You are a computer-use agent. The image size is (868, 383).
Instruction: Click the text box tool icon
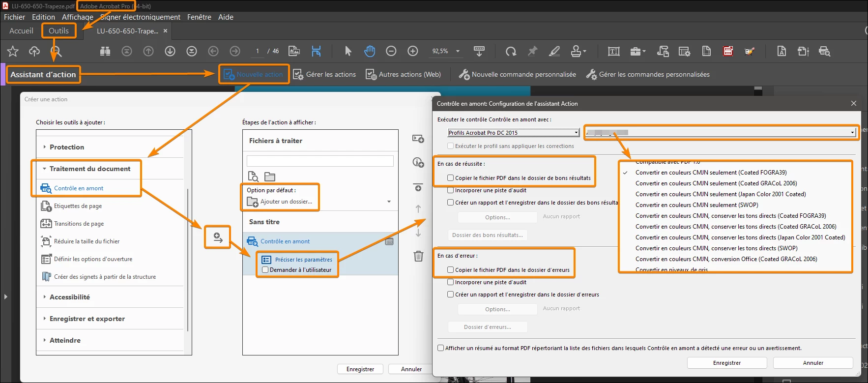pos(614,51)
